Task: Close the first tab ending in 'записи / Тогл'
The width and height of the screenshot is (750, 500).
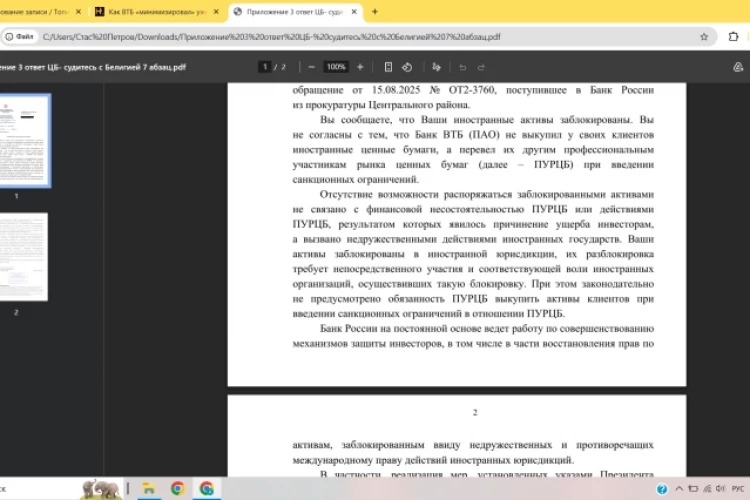Action: [78, 11]
